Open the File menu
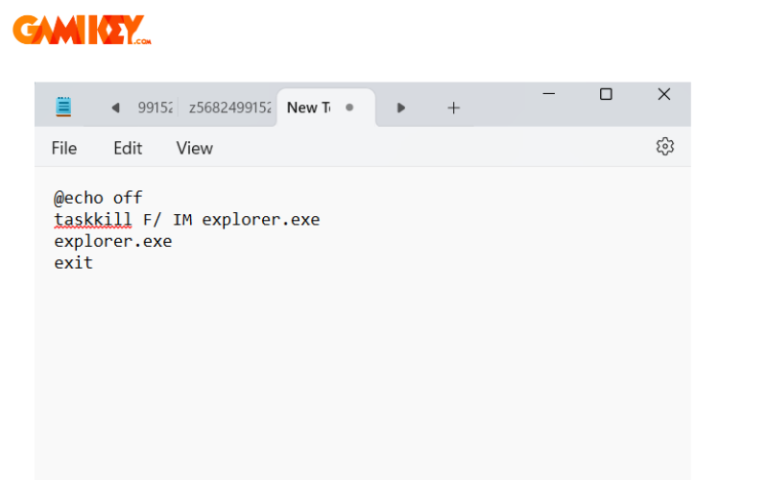768x480 pixels. [x=64, y=148]
